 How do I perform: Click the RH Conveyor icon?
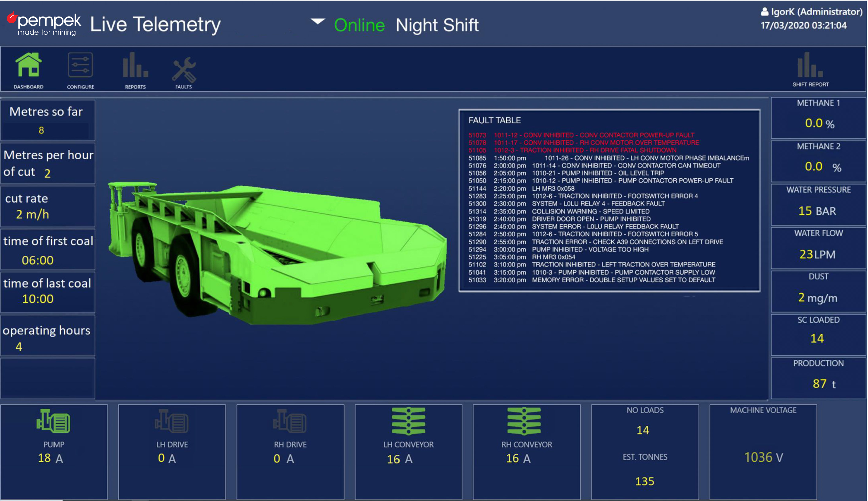point(524,421)
